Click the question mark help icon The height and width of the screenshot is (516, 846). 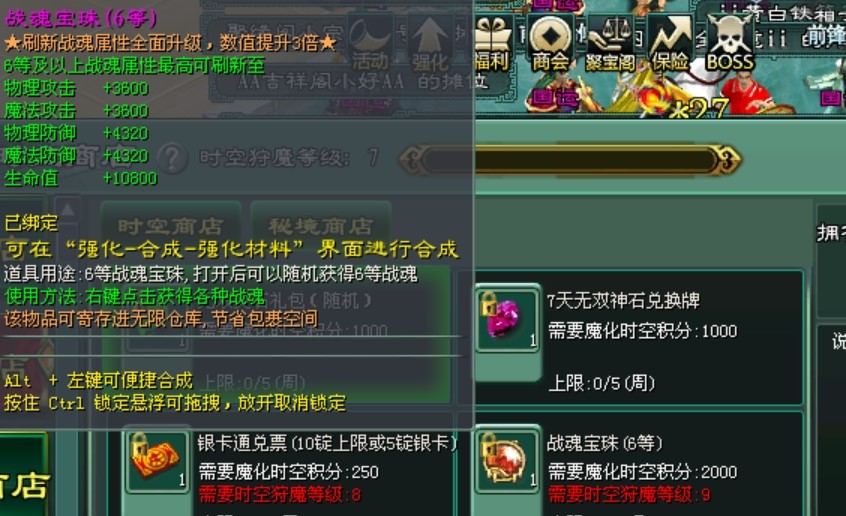point(172,158)
